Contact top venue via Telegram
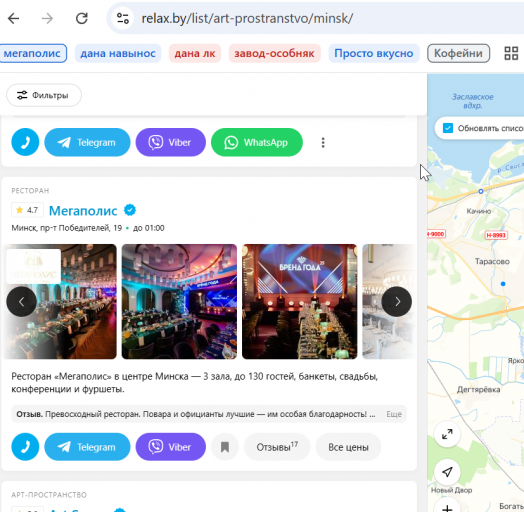The width and height of the screenshot is (524, 512). pyautogui.click(x=87, y=142)
